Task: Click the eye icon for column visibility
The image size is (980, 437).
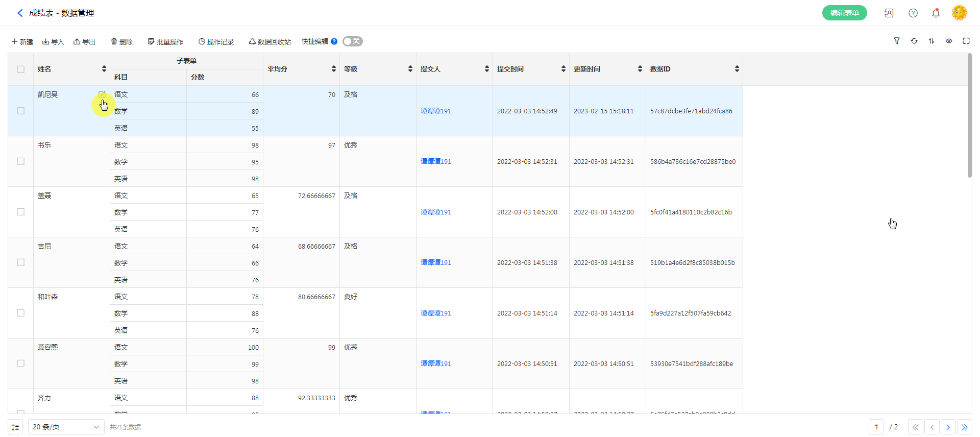Action: point(949,41)
